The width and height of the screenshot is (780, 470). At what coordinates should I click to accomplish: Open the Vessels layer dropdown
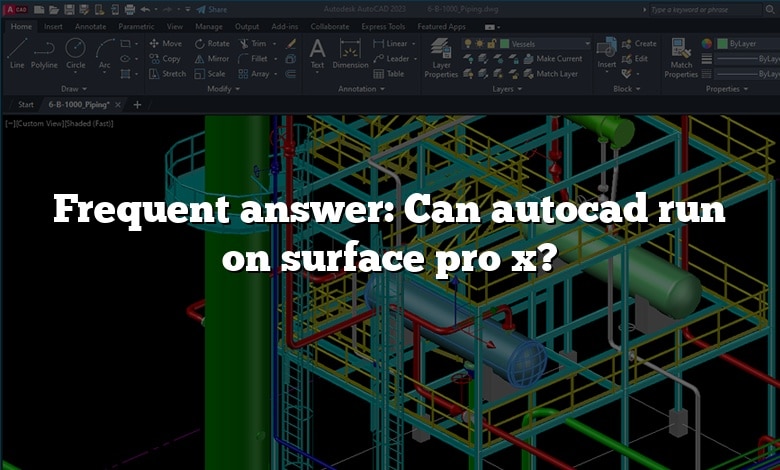pyautogui.click(x=587, y=44)
